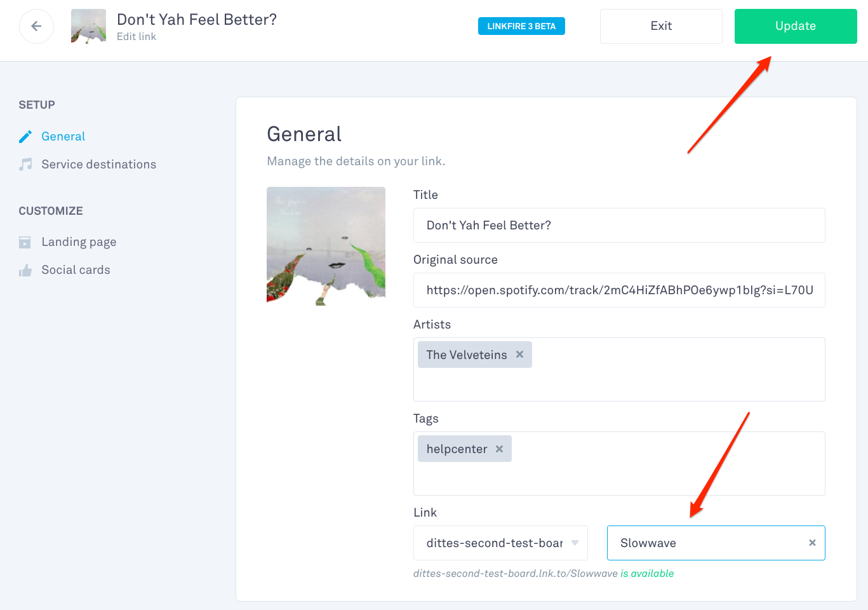Click the Linkfire 3 Beta badge
The image size is (868, 610).
pos(521,26)
